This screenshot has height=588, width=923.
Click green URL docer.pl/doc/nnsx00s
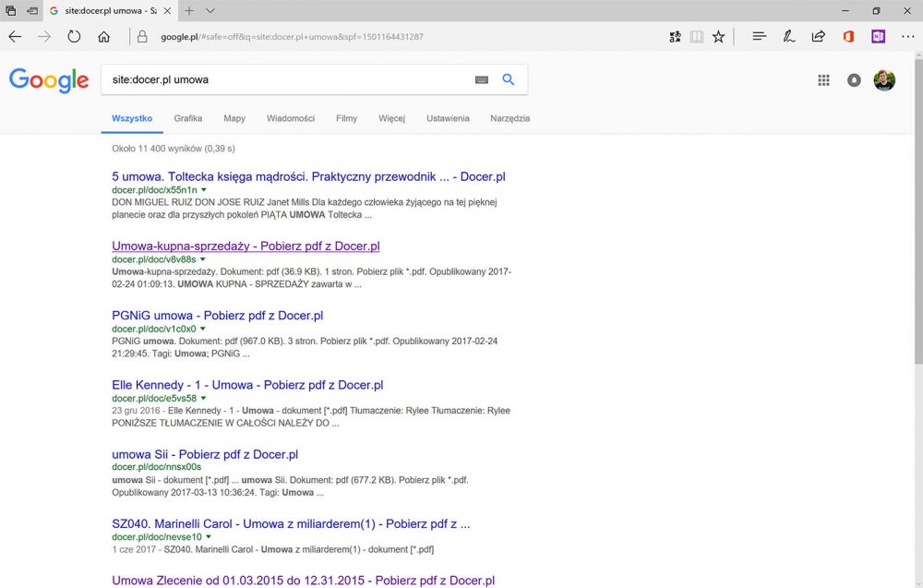tap(157, 467)
